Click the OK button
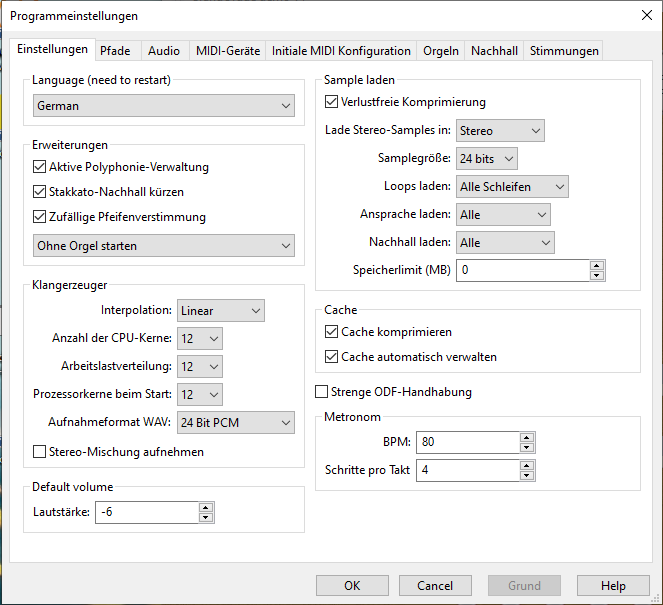Viewport: 663px width, 605px height. (352, 586)
